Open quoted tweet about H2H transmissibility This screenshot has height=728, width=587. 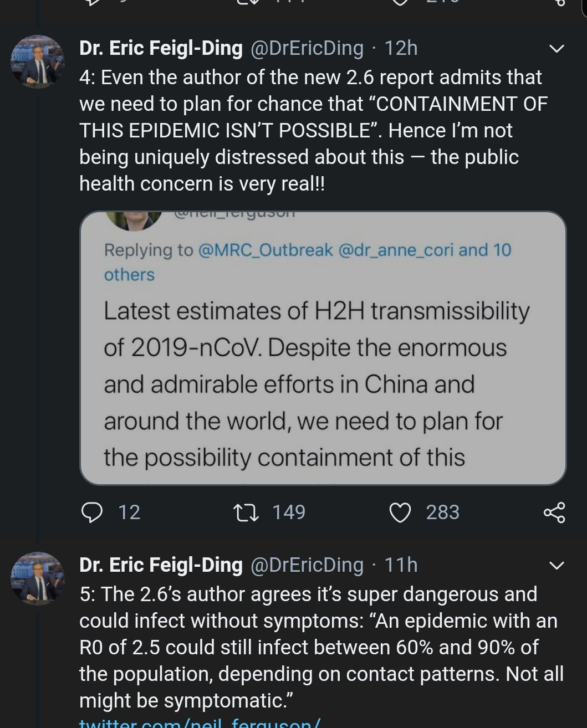coord(316,382)
